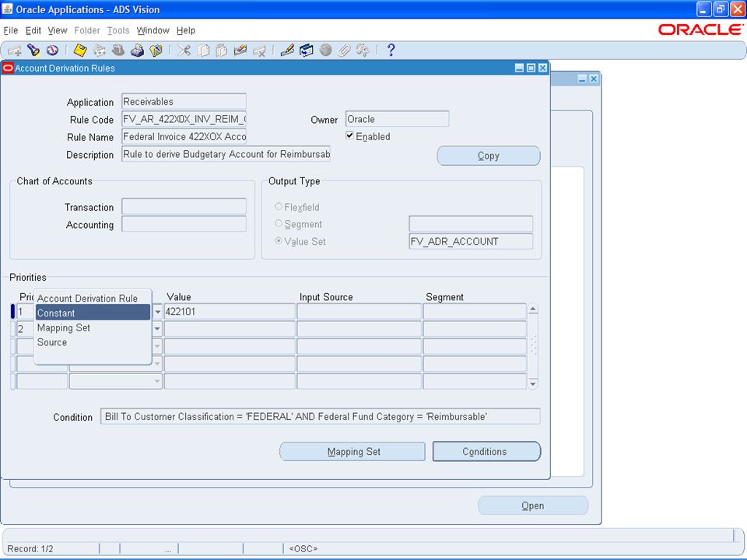Select the Value Set radio button
Viewport: 747px width, 560px height.
click(279, 241)
